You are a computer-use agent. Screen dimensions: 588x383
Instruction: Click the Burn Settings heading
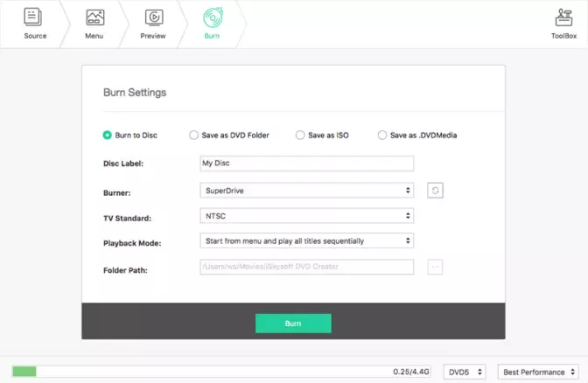pyautogui.click(x=135, y=93)
